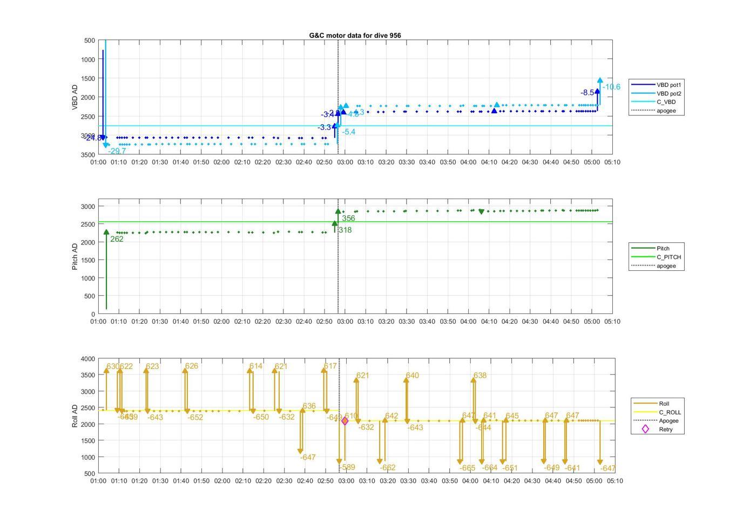756x532 pixels.
Task: Click the '3000' y-axis tick on the Pitch plot
Action: click(x=88, y=207)
